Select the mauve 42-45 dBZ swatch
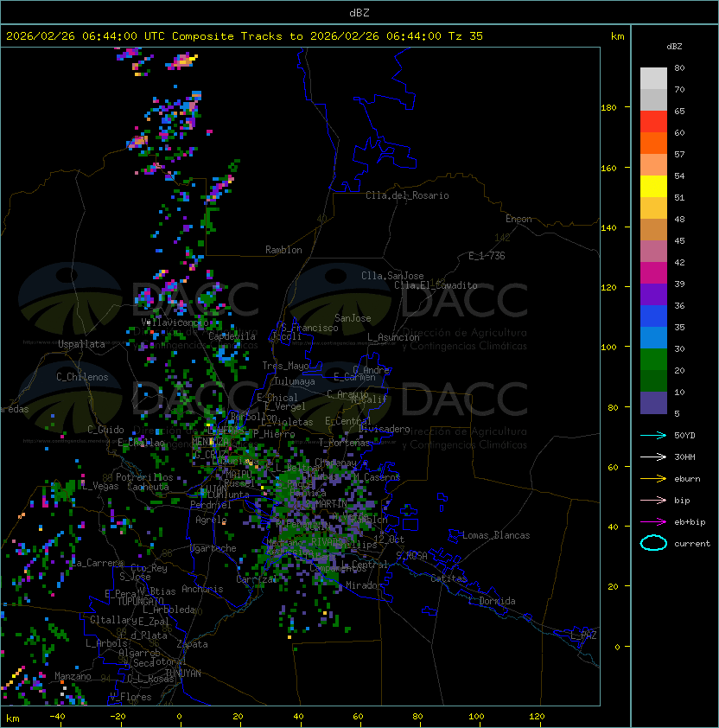This screenshot has width=719, height=728. (653, 252)
